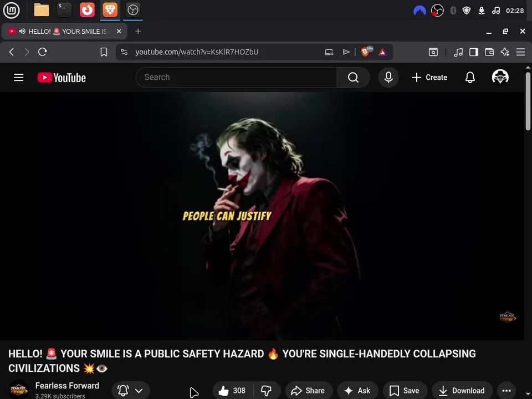Dislike this video
The image size is (532, 399).
point(267,391)
